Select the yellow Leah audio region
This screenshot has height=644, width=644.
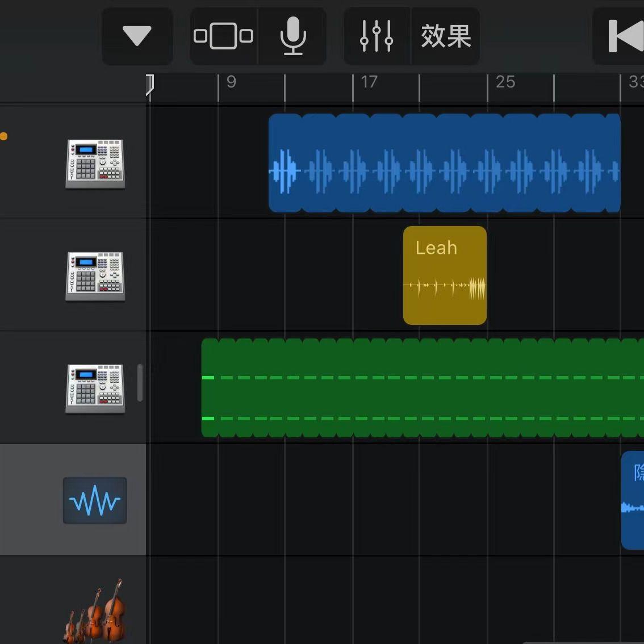[x=445, y=276]
